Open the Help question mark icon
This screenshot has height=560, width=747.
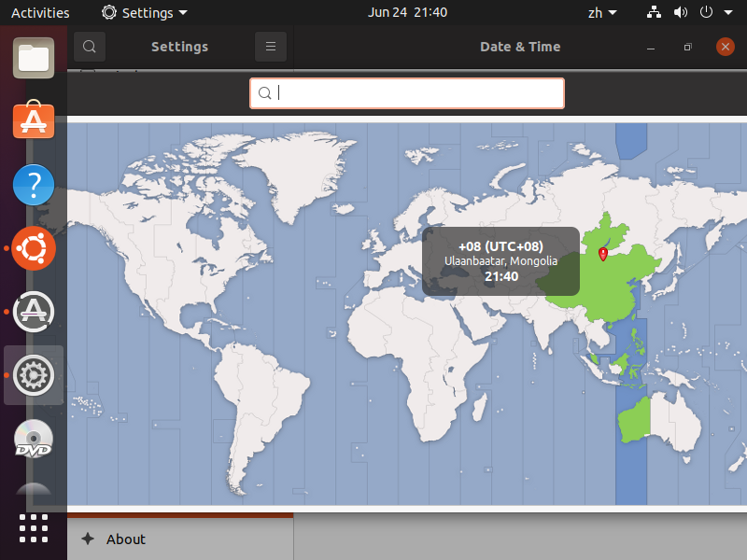click(x=34, y=185)
